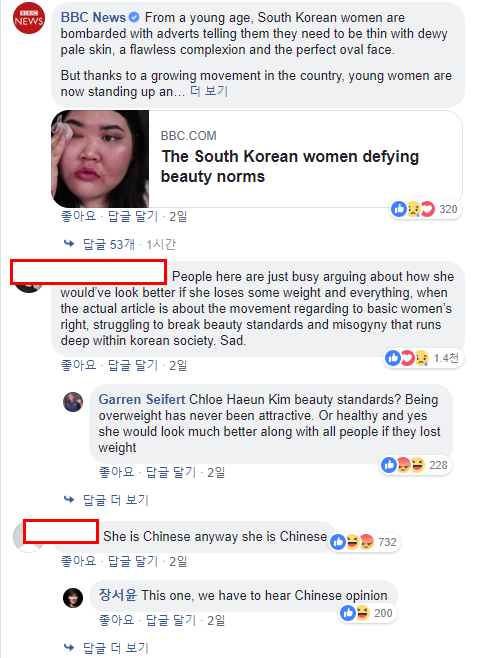This screenshot has width=487, height=658.
Task: Reply to 장서윤's comment with 답글 달기
Action: [x=171, y=620]
